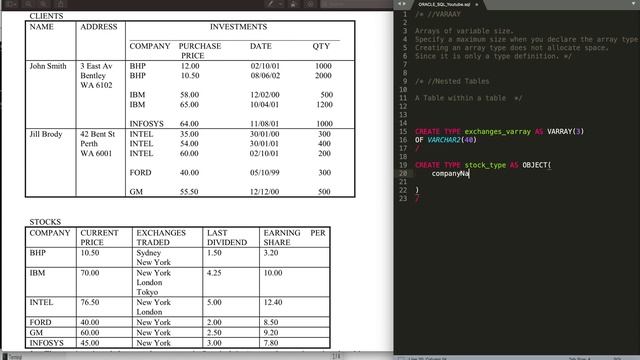The image size is (640, 360).
Task: Click the CLIENTS table title
Action: coord(46,16)
